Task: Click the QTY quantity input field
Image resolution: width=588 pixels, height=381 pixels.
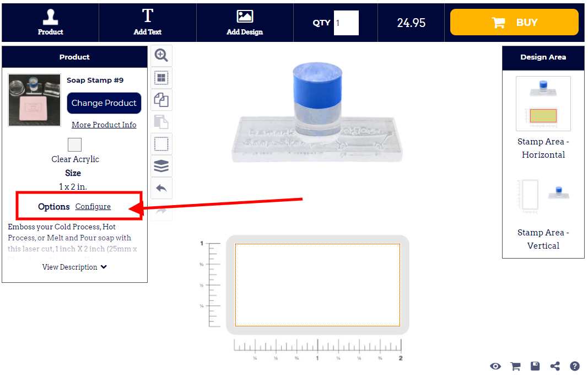Action: [346, 23]
